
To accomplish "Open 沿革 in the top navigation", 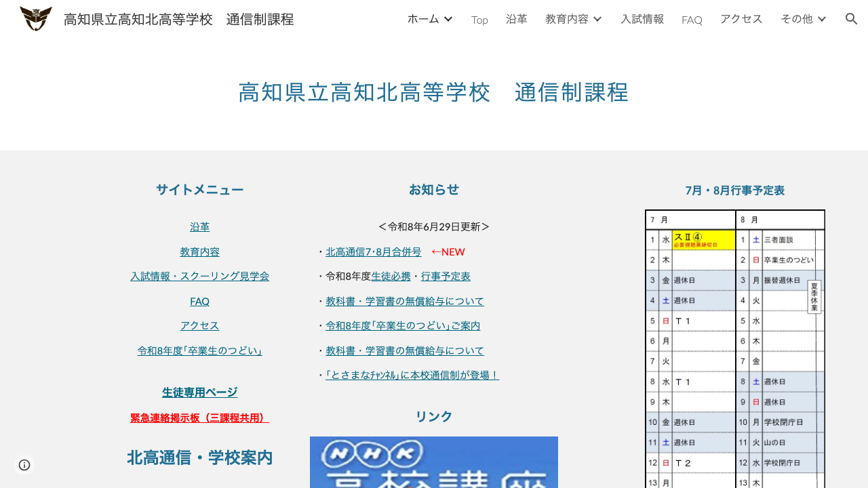I will pos(517,19).
